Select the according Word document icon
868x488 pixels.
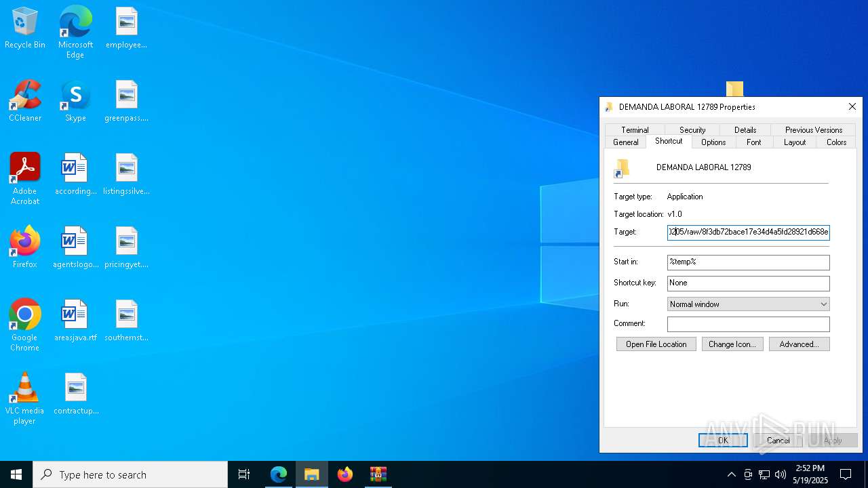pyautogui.click(x=75, y=175)
